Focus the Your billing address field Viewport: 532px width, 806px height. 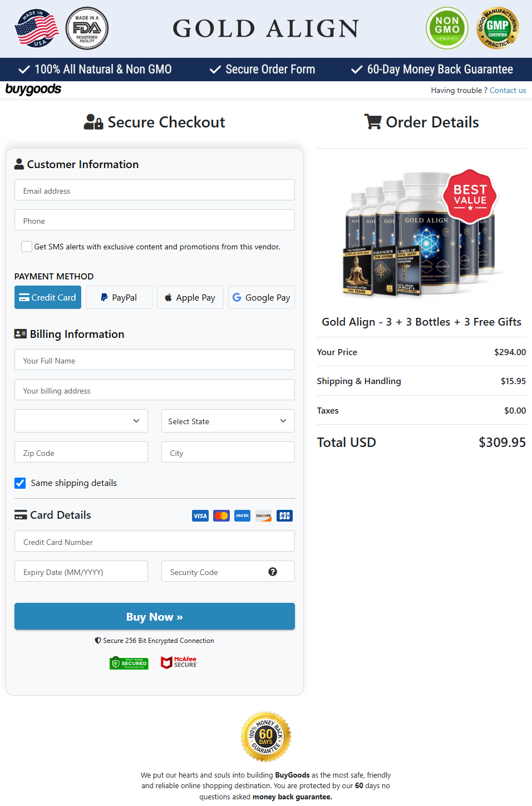point(155,390)
